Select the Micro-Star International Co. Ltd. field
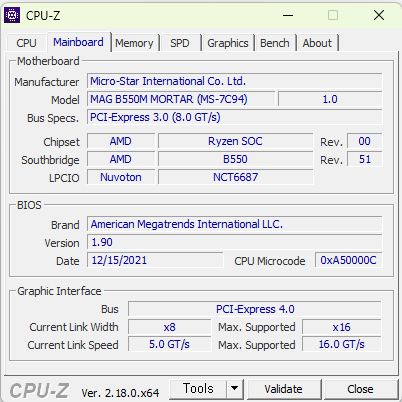This screenshot has width=402, height=402. click(x=235, y=81)
